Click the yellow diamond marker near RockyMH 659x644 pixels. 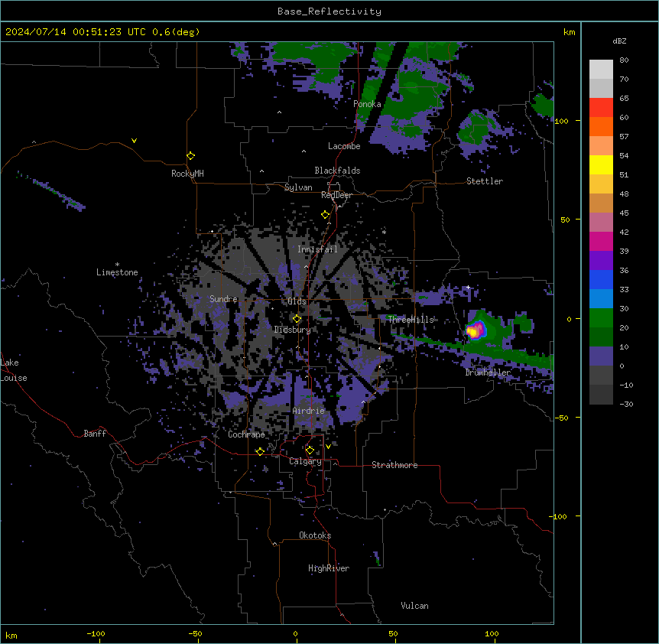(x=190, y=156)
